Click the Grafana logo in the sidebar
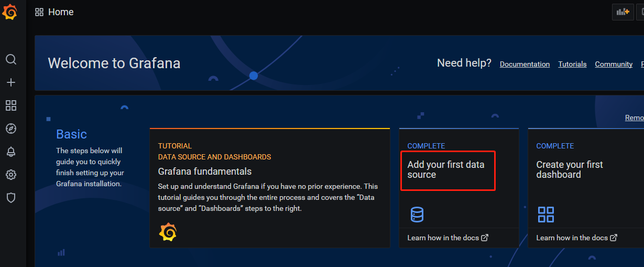Screen dimensions: 644x267 (10, 12)
